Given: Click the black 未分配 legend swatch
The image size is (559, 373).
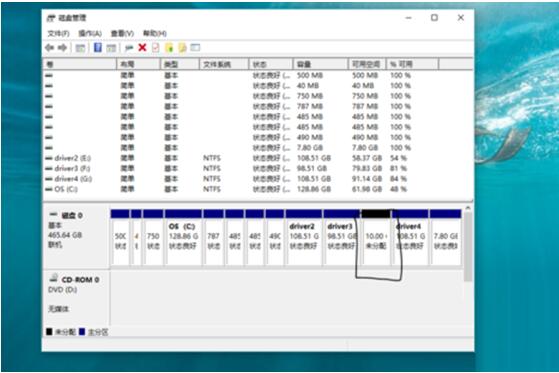Looking at the screenshot, I should (49, 332).
